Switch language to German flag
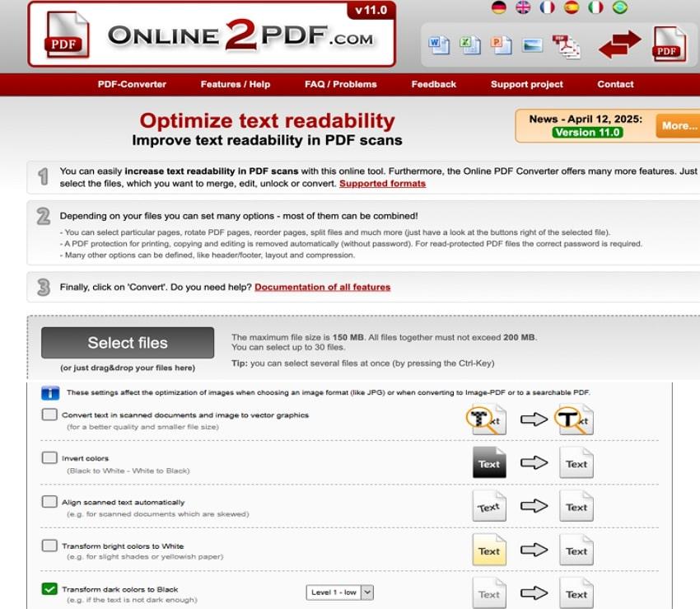The height and width of the screenshot is (609, 700). coord(499,7)
